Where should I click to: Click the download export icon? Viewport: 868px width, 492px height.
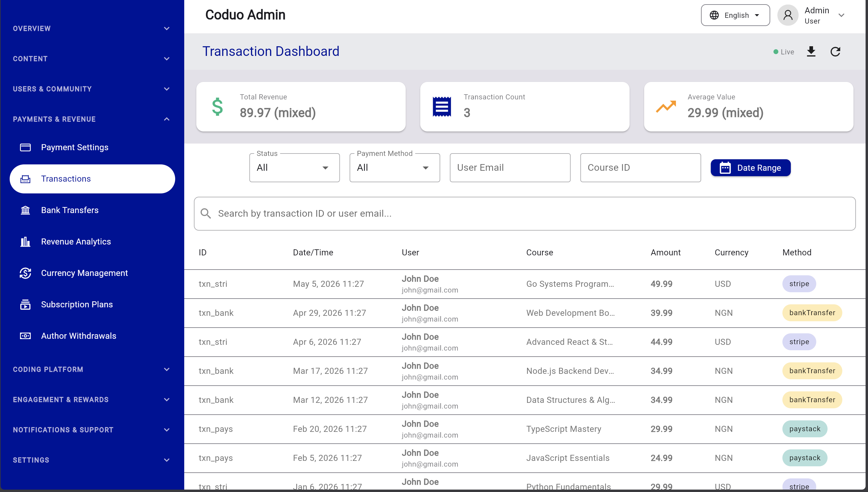[811, 52]
